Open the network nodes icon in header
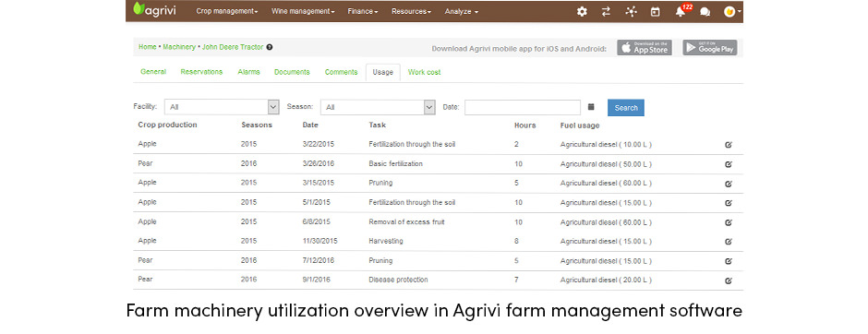This screenshot has width=868, height=334. tap(631, 11)
